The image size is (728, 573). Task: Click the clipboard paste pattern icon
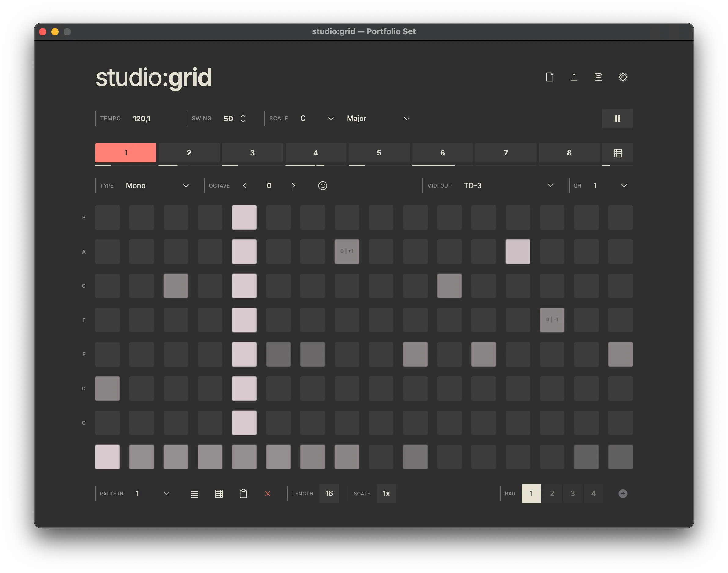[x=243, y=494]
